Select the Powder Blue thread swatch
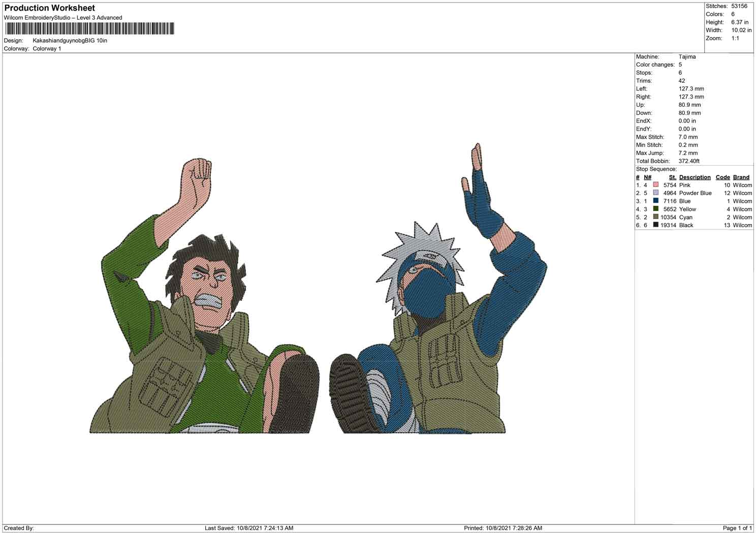The image size is (756, 533). point(656,193)
